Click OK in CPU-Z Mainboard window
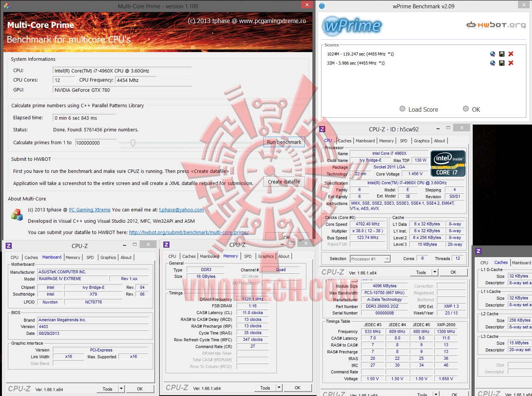Image resolution: width=532 pixels, height=396 pixels. (140, 389)
